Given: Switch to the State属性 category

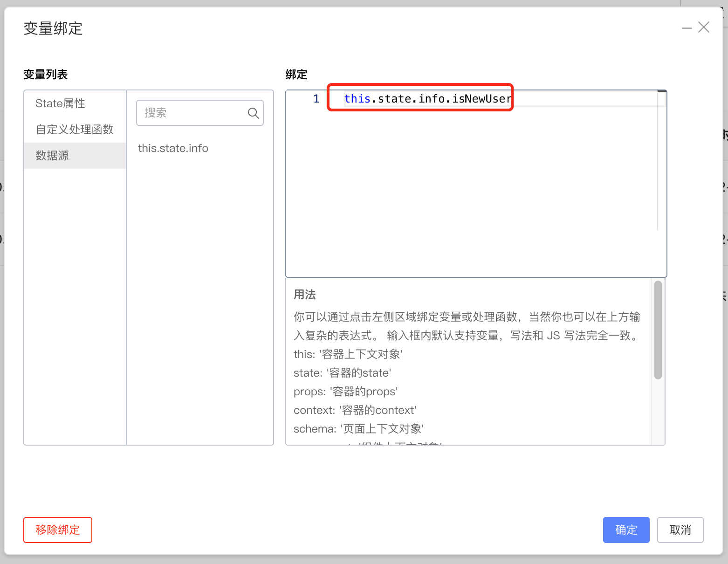Looking at the screenshot, I should [60, 103].
